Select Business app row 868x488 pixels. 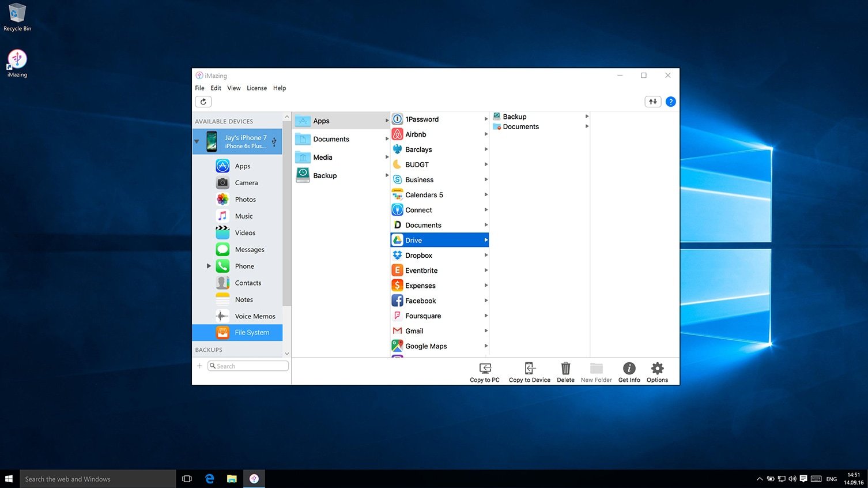(x=440, y=180)
